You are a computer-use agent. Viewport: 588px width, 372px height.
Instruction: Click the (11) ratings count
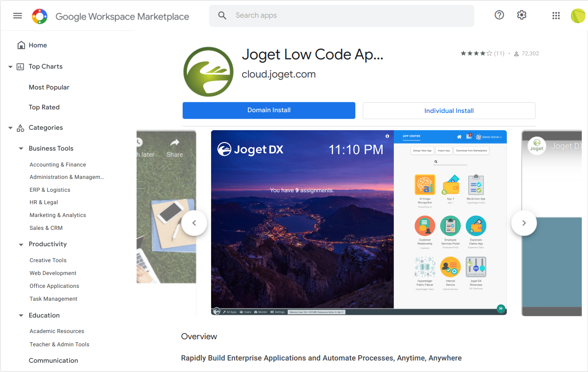[x=499, y=54]
